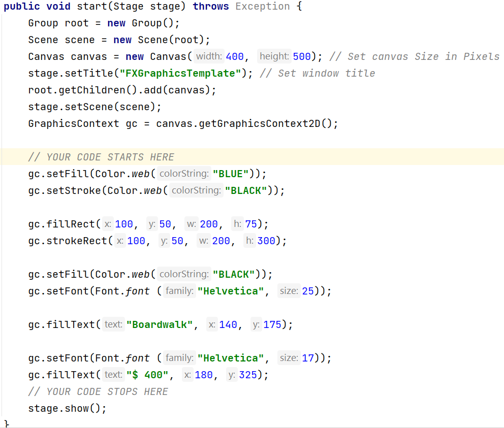
Task: Click the "// YOUR CODE STOPS HERE" comment
Action: (x=99, y=391)
